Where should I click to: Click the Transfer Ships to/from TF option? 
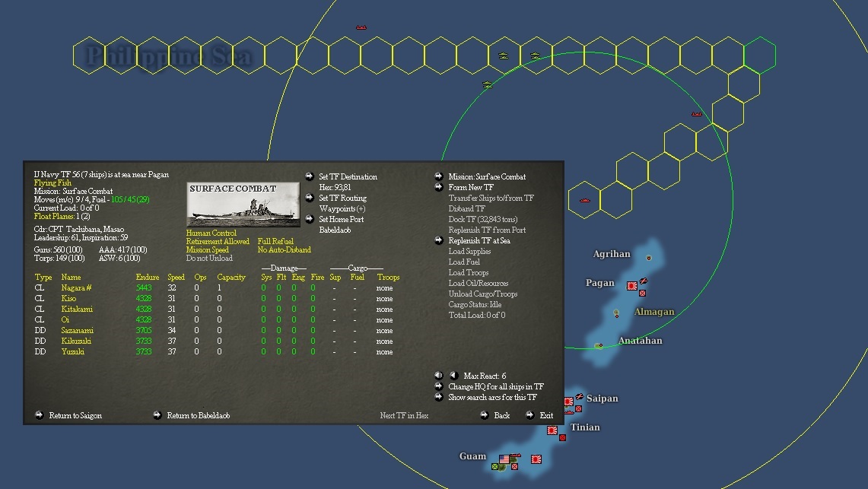click(491, 198)
